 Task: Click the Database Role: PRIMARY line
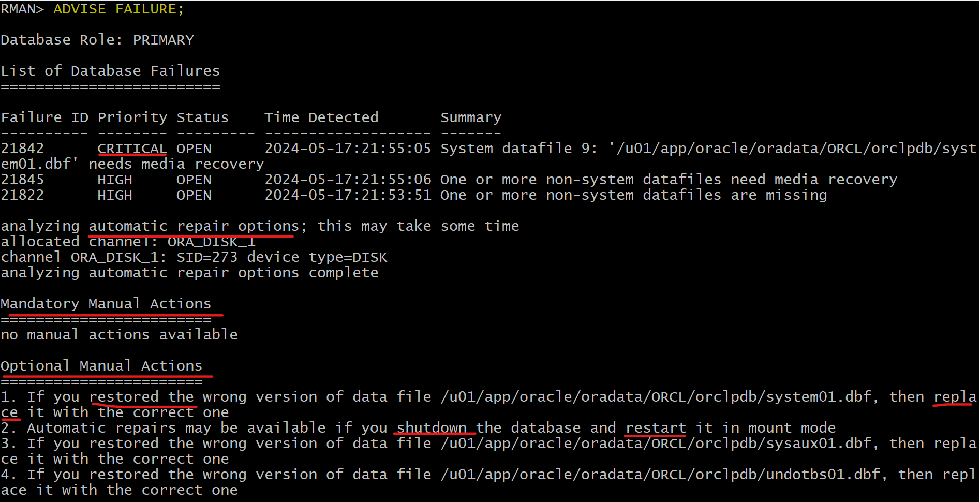[97, 40]
